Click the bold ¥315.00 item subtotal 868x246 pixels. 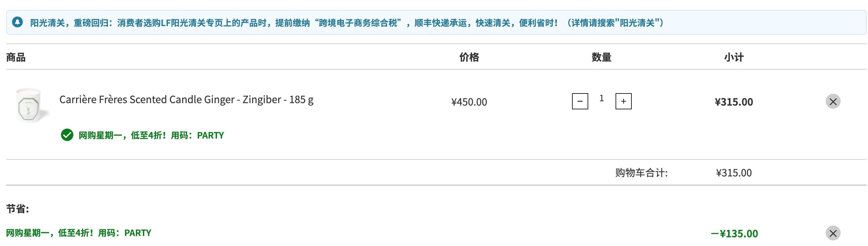tap(734, 102)
